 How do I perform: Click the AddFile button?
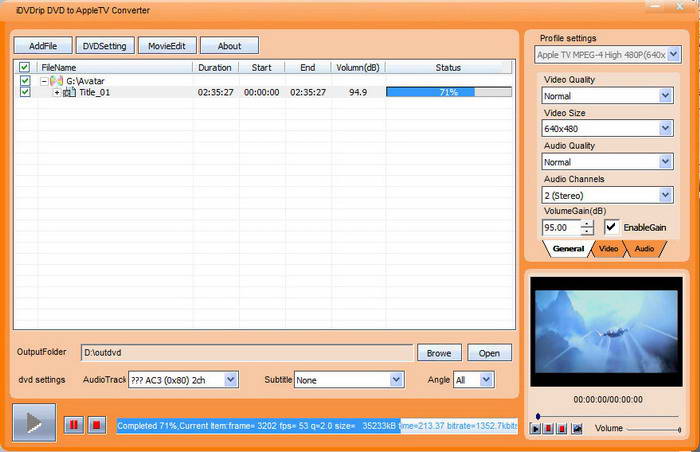coord(43,46)
